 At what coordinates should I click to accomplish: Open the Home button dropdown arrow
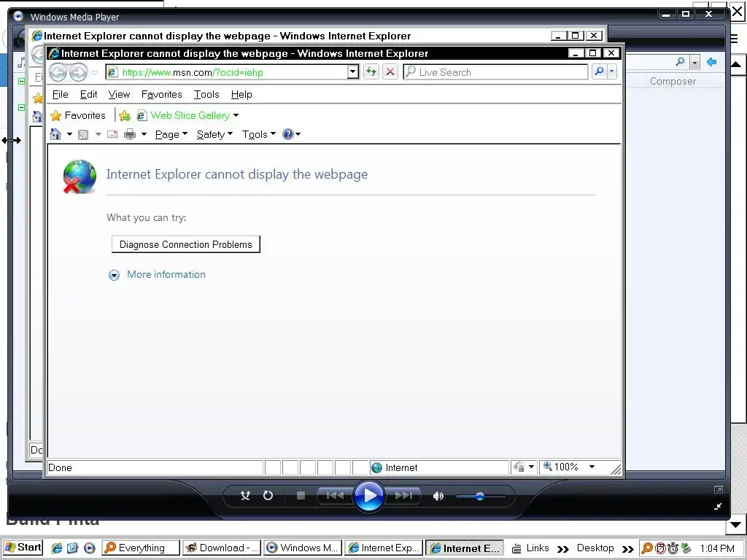[x=69, y=134]
